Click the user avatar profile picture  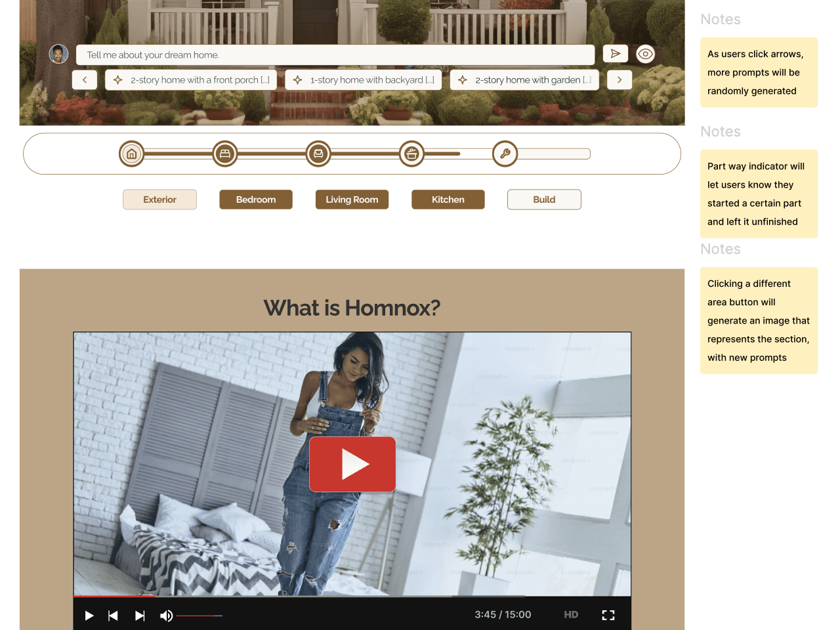click(58, 54)
